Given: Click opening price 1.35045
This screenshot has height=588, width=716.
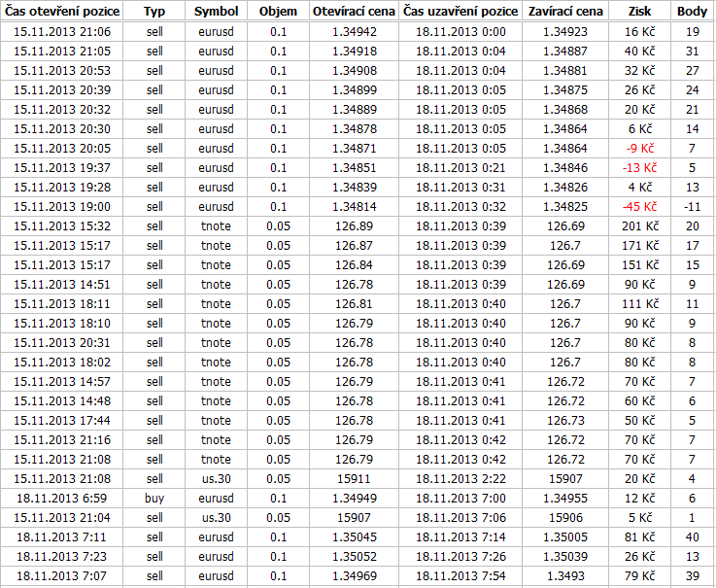Looking at the screenshot, I should [x=355, y=536].
